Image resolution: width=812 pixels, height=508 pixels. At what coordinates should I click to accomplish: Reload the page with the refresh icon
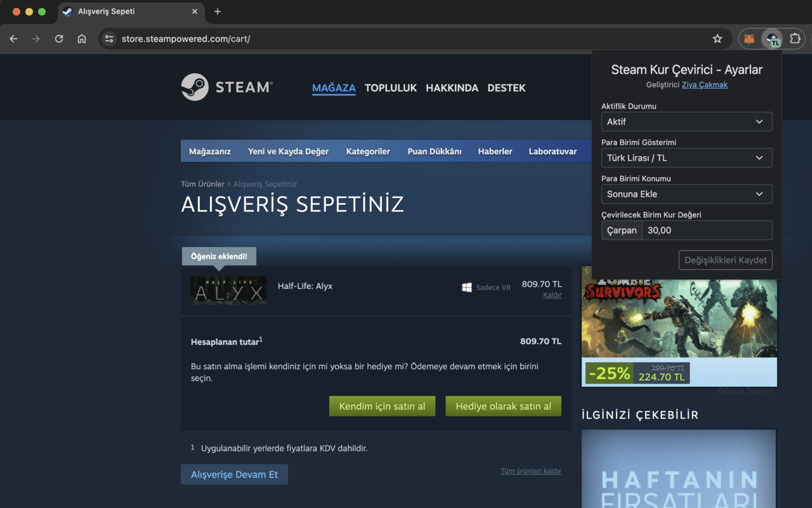[x=59, y=39]
